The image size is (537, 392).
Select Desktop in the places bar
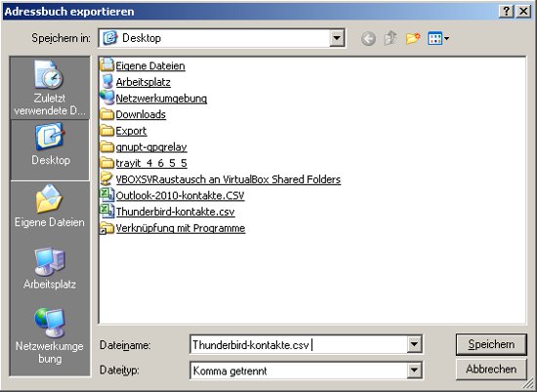(50, 149)
